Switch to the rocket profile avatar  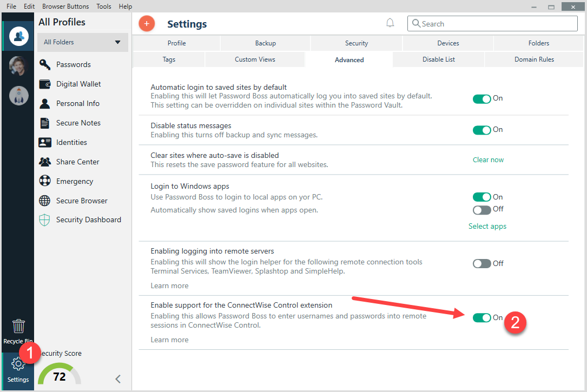(x=19, y=96)
